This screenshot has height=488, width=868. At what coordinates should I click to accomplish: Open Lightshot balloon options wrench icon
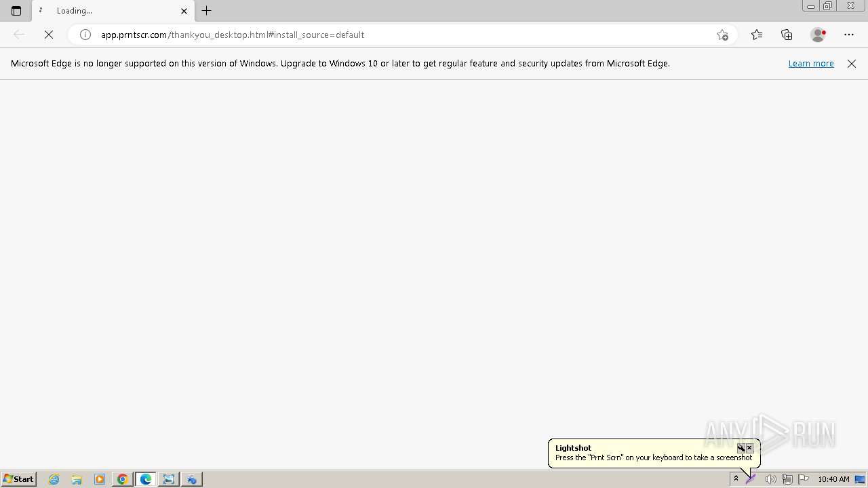[741, 448]
